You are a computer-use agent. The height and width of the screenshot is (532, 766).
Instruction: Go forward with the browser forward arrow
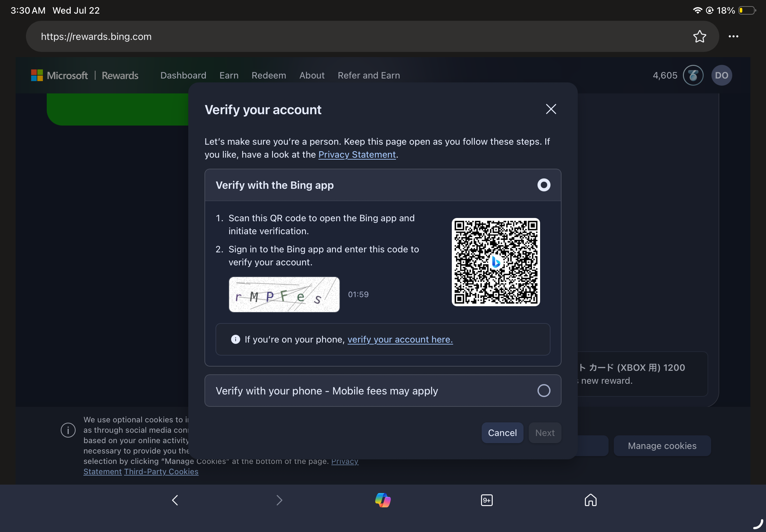pos(279,500)
